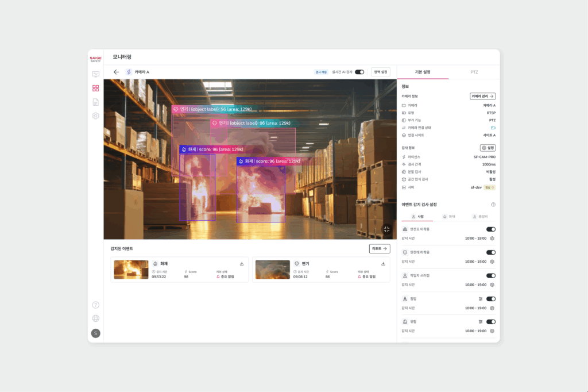The height and width of the screenshot is (392, 588).
Task: Turn off the 작업자 쓰러짐 toggle
Action: 491,275
